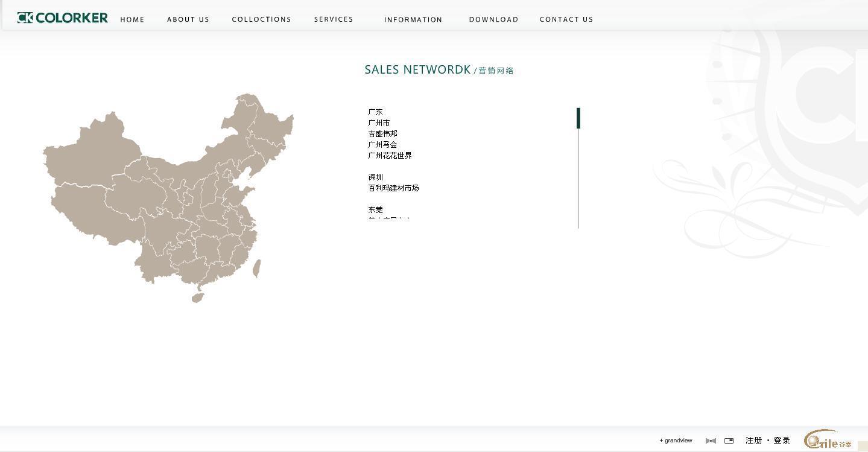Click the 注册 register link
The height and width of the screenshot is (452, 868).
pyautogui.click(x=753, y=441)
